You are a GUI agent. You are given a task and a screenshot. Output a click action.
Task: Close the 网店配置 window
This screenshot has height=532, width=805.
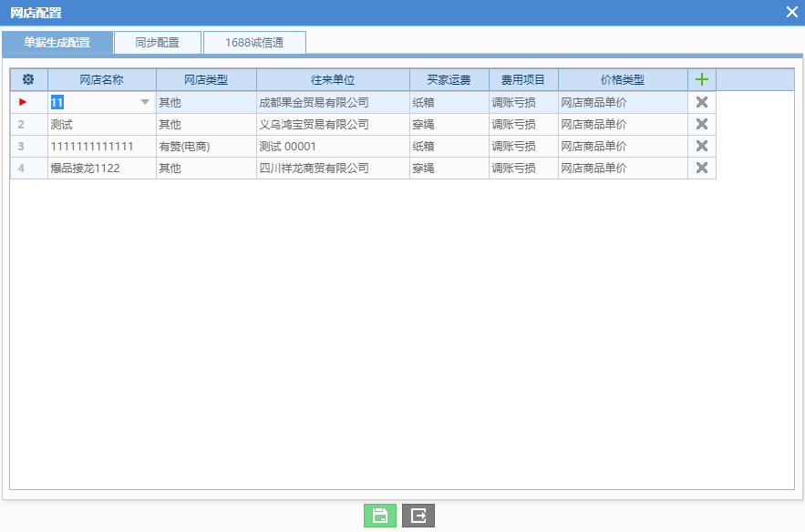(791, 12)
